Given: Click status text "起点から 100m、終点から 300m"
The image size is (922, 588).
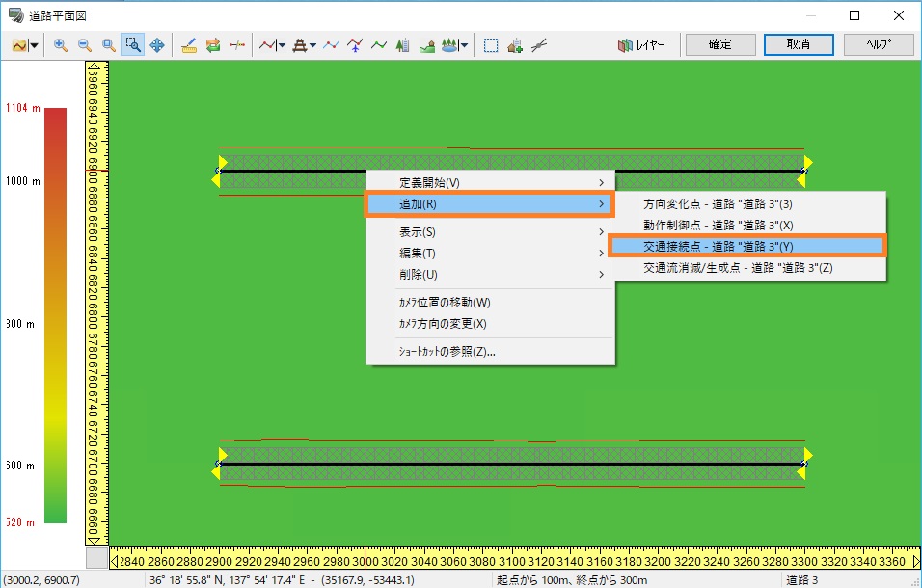Looking at the screenshot, I should coord(572,580).
